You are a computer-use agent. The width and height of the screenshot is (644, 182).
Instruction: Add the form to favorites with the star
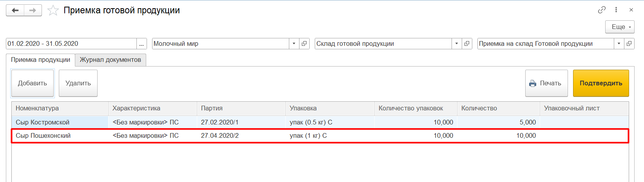53,11
